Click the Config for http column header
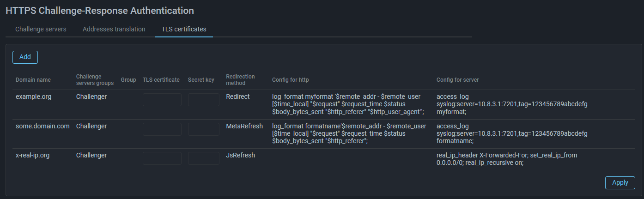Screen dimensions: 644x199 pos(290,80)
